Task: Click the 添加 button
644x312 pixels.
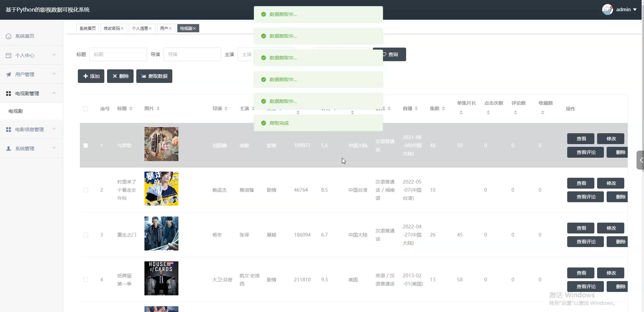Action: pyautogui.click(x=91, y=76)
